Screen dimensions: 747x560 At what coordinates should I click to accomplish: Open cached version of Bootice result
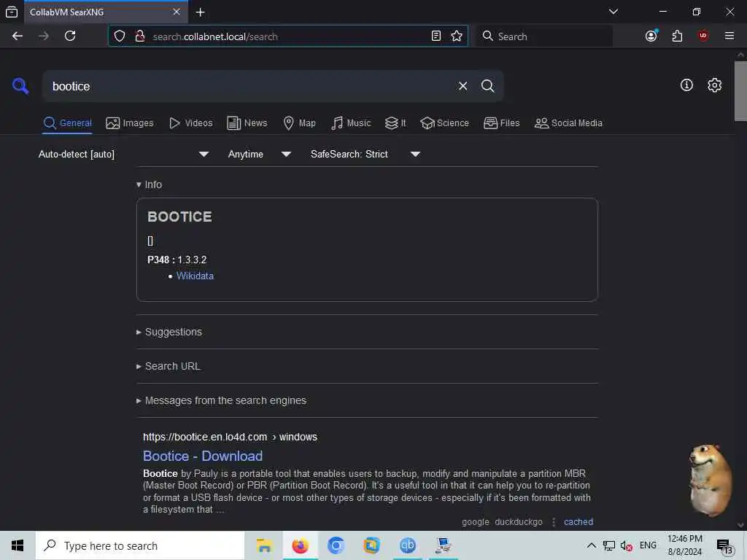[x=578, y=522]
